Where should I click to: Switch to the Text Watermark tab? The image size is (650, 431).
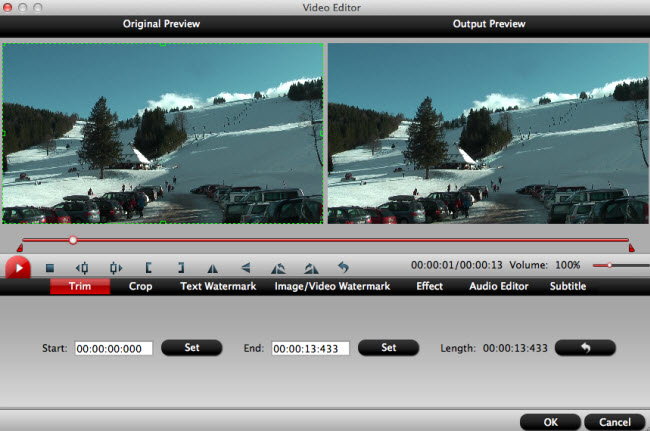(x=218, y=286)
